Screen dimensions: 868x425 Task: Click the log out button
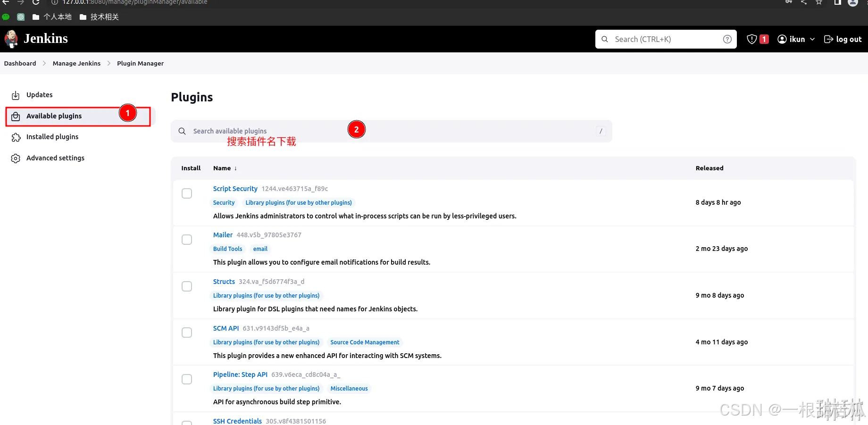pos(843,39)
